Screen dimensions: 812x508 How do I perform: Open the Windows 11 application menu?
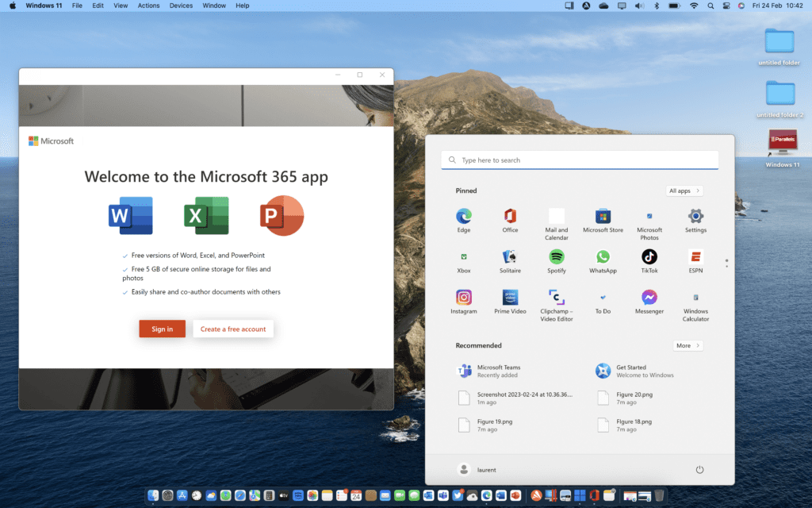[44, 6]
